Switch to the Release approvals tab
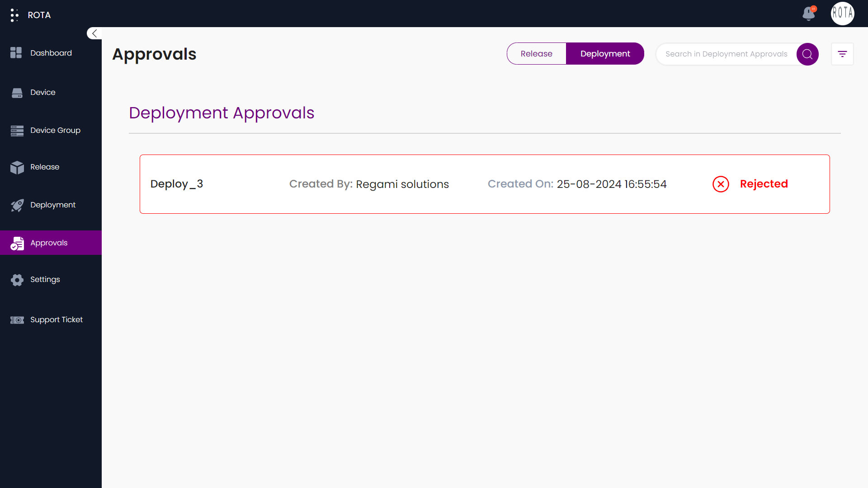 [x=537, y=54]
